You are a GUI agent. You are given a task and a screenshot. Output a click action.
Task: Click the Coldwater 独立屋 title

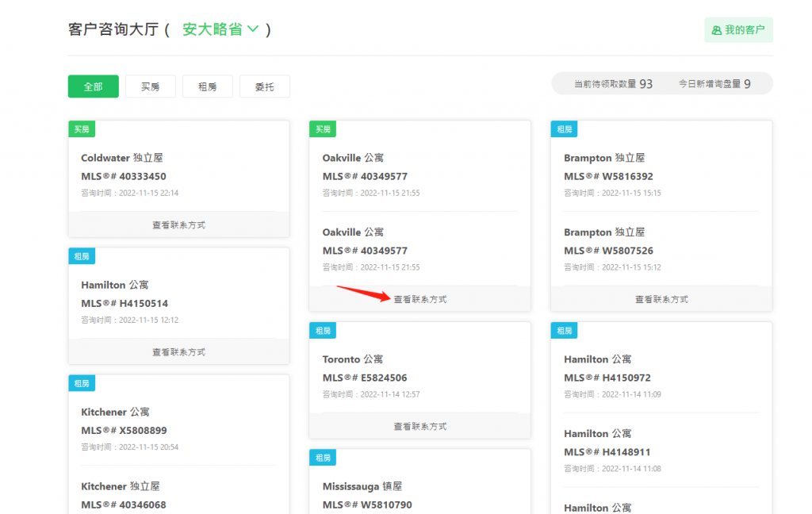pyautogui.click(x=121, y=158)
